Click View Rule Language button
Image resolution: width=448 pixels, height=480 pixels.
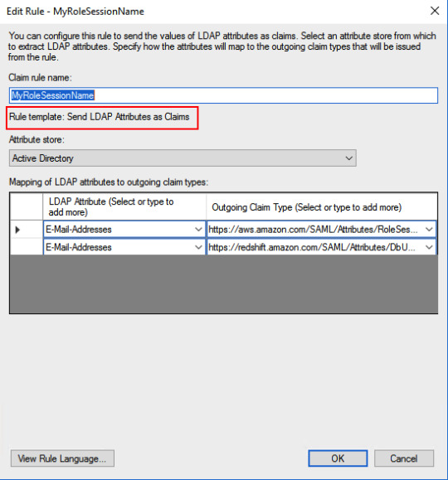click(x=62, y=458)
